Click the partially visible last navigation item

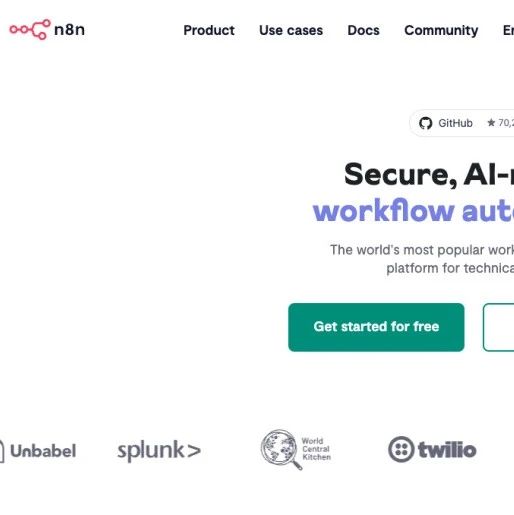coord(508,30)
